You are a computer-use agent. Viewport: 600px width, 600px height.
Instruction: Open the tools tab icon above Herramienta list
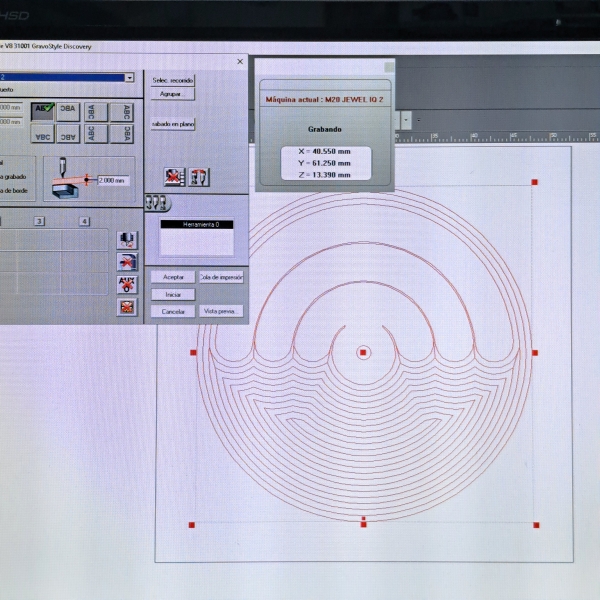(154, 202)
